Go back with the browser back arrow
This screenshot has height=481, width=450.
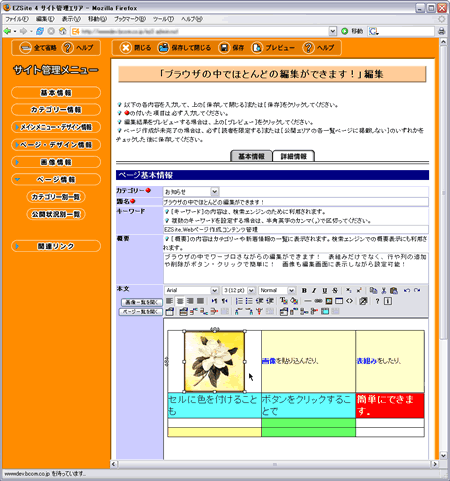click(x=7, y=31)
